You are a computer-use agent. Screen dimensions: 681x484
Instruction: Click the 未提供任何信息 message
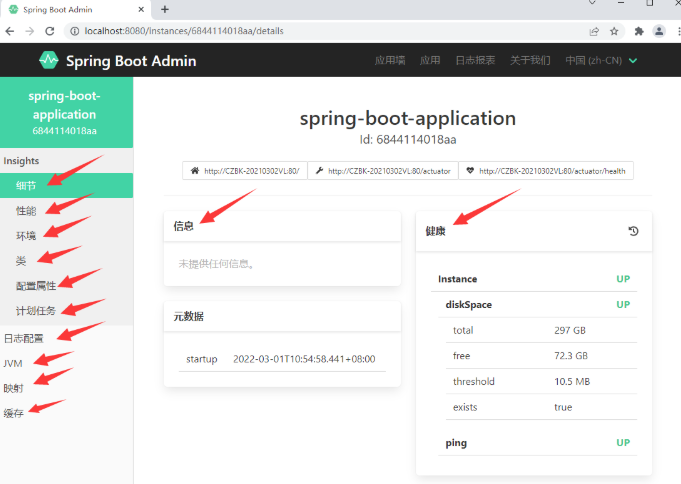(x=216, y=264)
